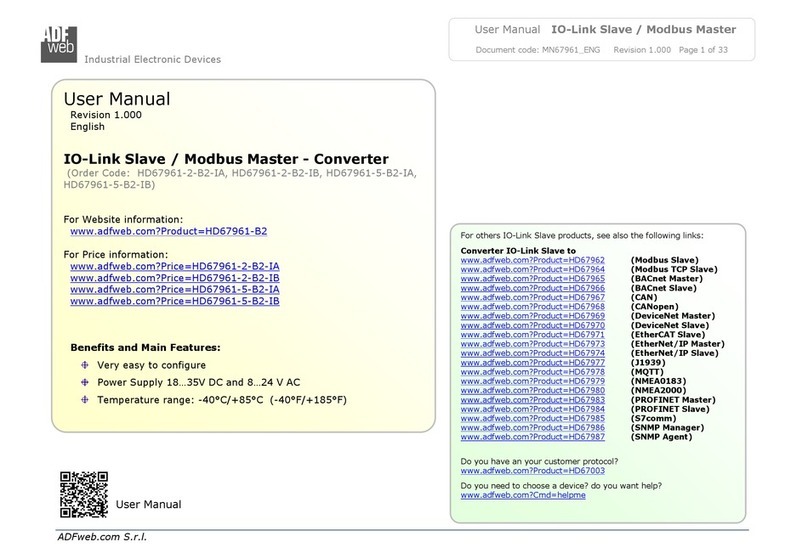This screenshot has height=559, width=808.
Task: Open the HD67984 PROFINET Slave link
Action: [x=533, y=409]
